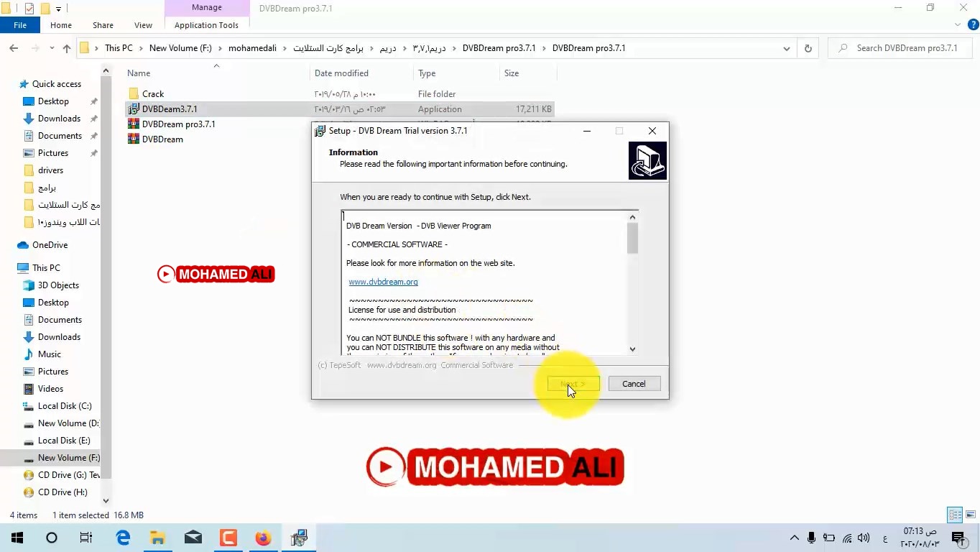Select OneDrive in navigation pane

50,245
